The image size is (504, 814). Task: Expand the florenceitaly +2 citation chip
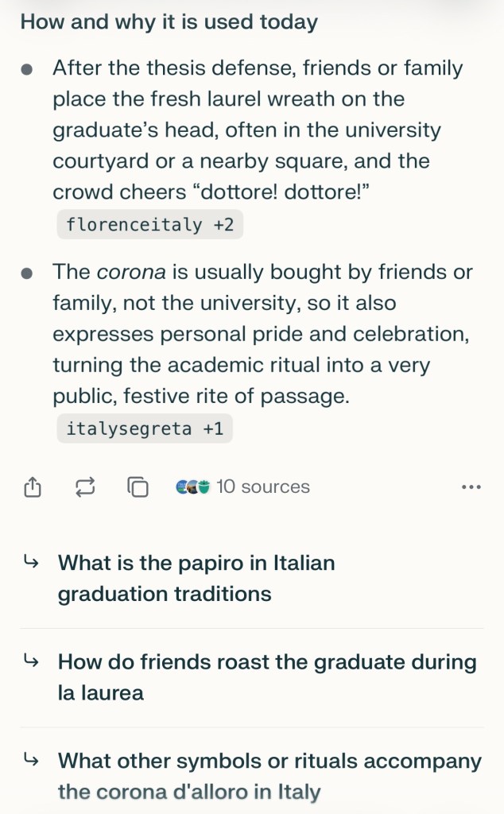click(x=149, y=225)
